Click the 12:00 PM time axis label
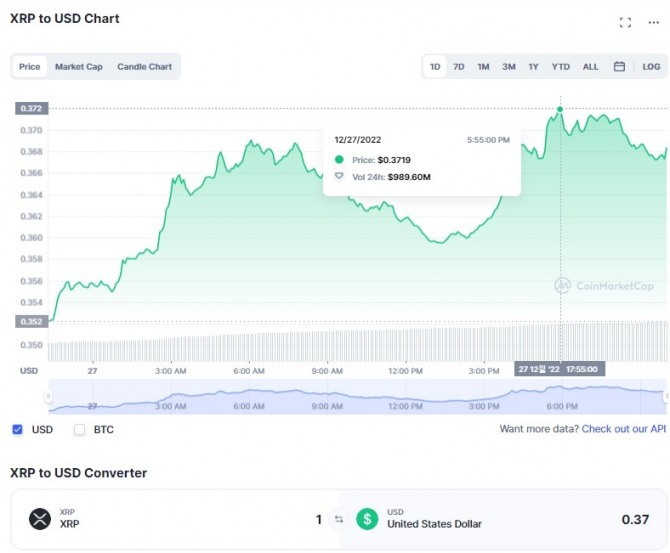 [x=405, y=371]
